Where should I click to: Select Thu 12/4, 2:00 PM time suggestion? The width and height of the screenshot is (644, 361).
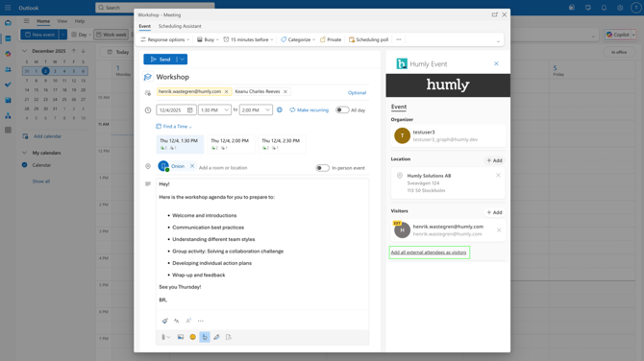pyautogui.click(x=231, y=144)
